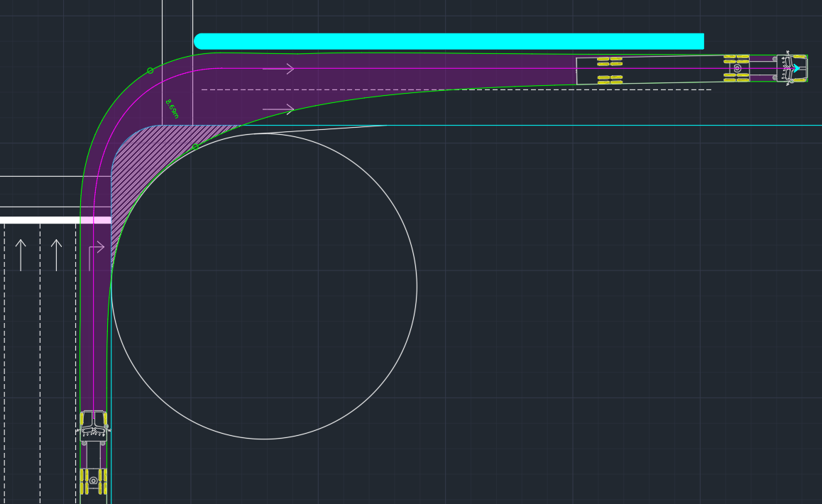Screen dimensions: 822x504
Task: Select the trailer rear yellow axle wheels
Action: [x=610, y=70]
